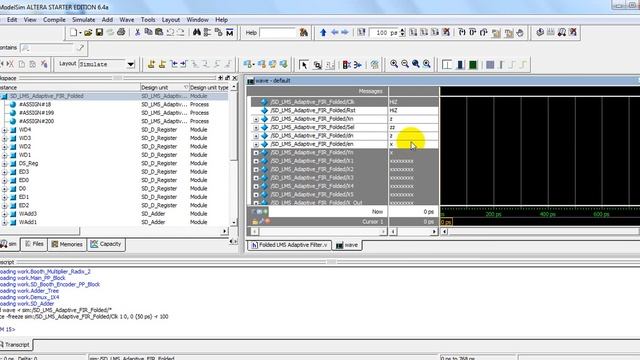Select the dn signal in wave list
640x360 pixels.
(x=312, y=136)
